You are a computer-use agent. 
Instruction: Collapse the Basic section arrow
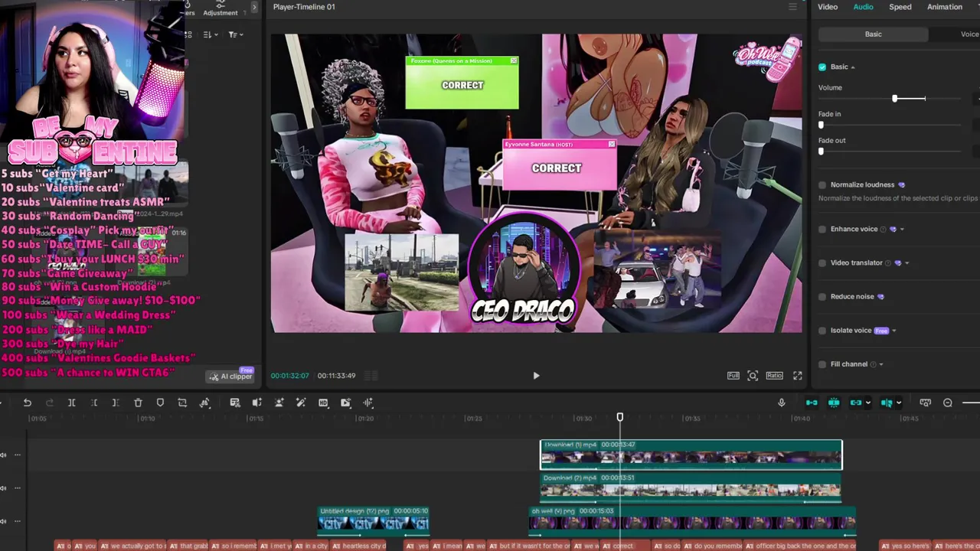tap(853, 67)
